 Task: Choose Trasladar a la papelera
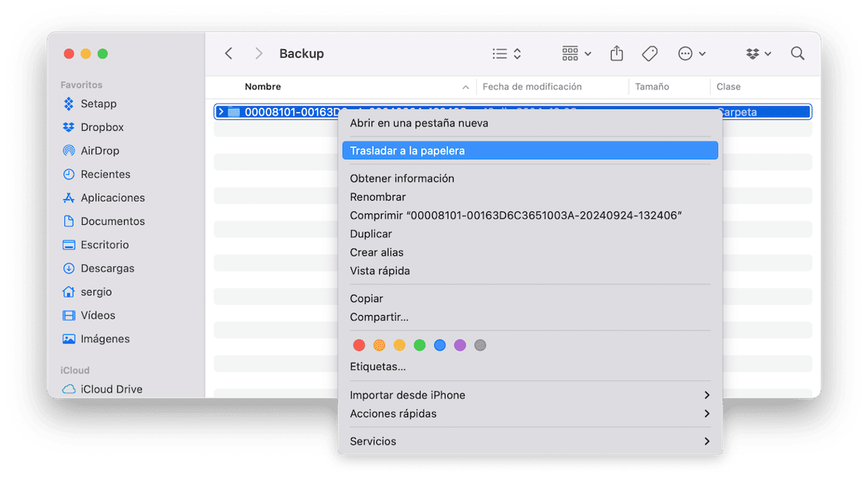pyautogui.click(x=407, y=151)
